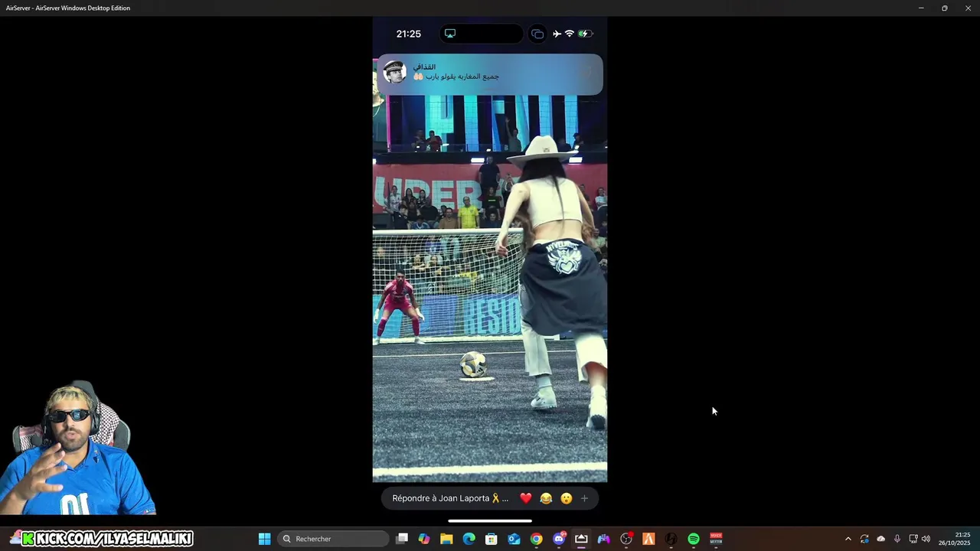Open Task View from the taskbar
The height and width of the screenshot is (551, 980).
402,539
